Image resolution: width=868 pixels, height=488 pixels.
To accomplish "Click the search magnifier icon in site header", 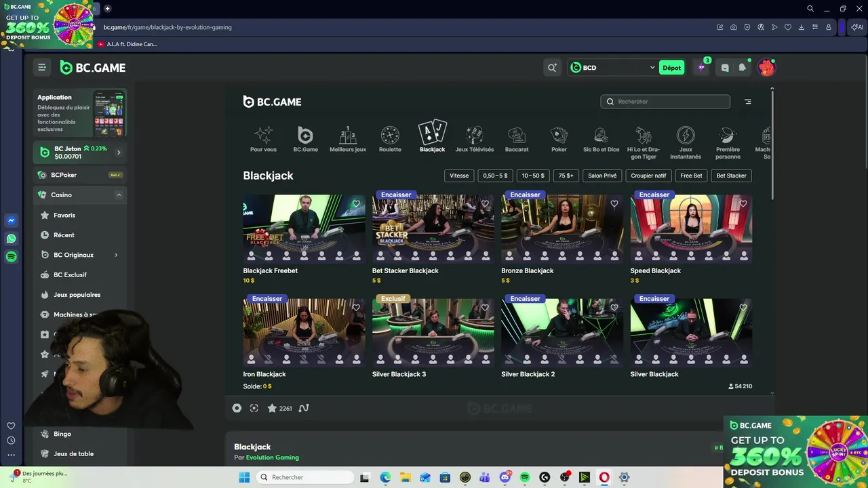I will 552,67.
